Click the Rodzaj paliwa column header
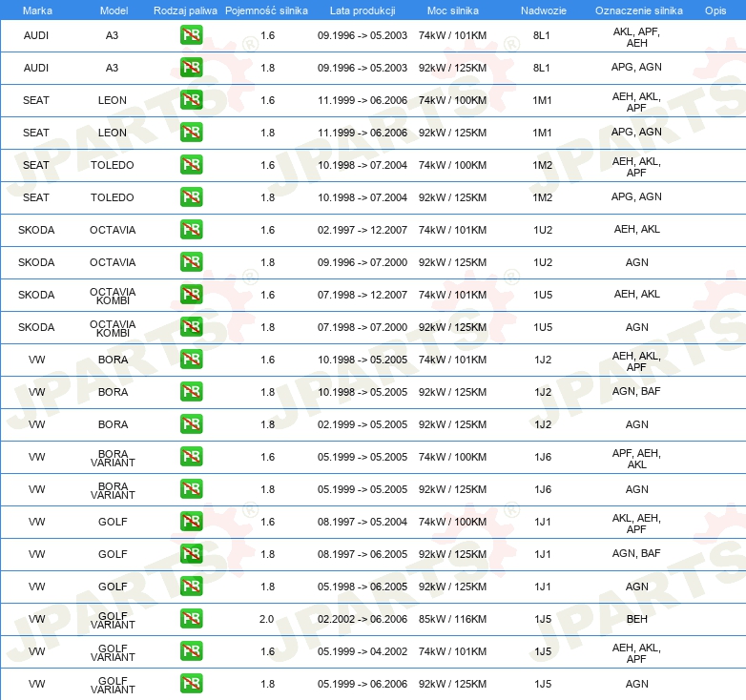This screenshot has height=700, width=746. [185, 10]
